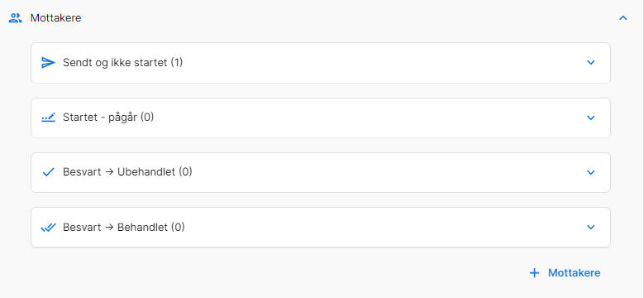Click the plus icon to add Mottakere

coord(534,273)
